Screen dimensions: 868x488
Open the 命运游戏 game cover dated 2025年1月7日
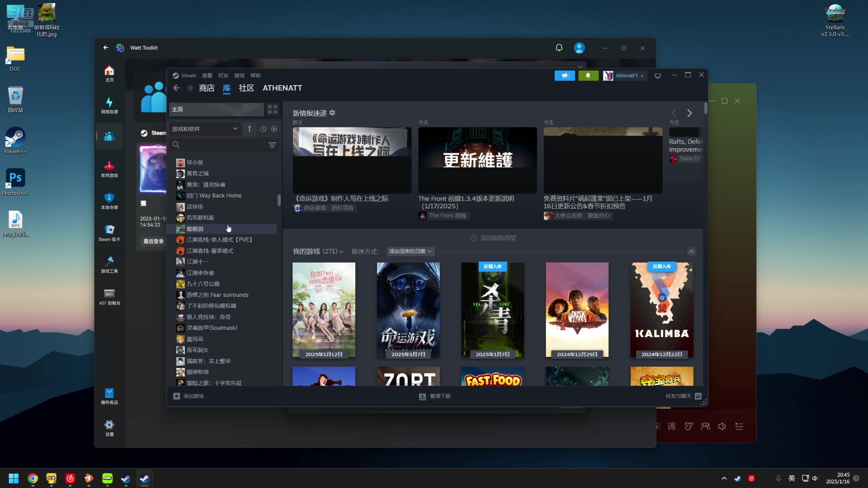click(x=408, y=310)
